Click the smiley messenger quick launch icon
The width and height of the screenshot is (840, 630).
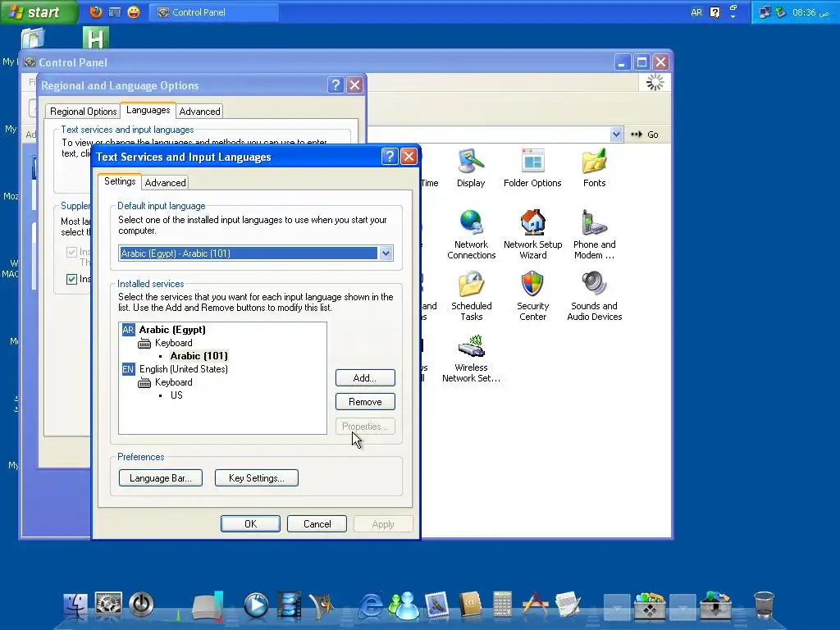[134, 11]
